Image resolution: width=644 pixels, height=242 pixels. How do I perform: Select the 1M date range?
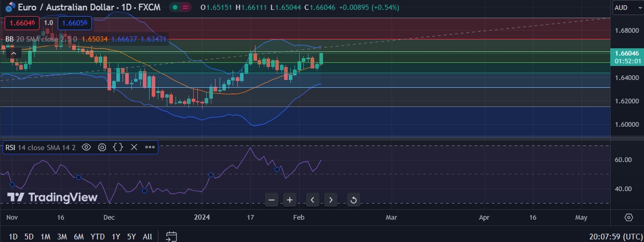tap(45, 237)
